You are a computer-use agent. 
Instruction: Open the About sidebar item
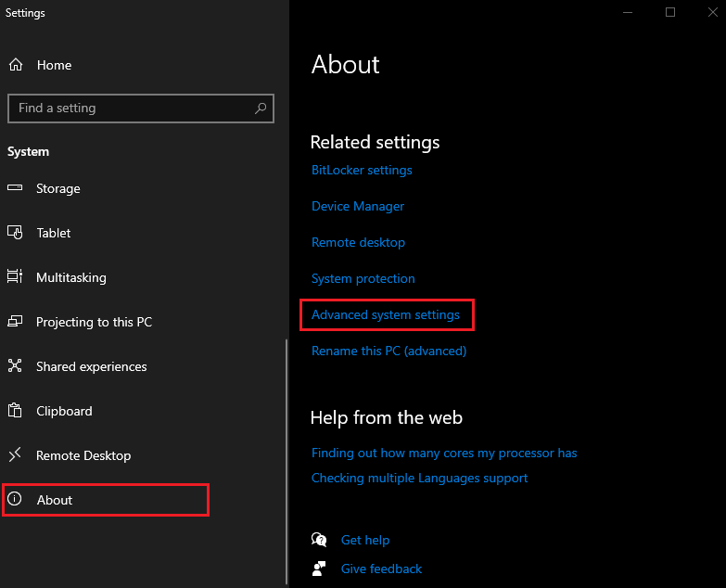click(x=106, y=500)
